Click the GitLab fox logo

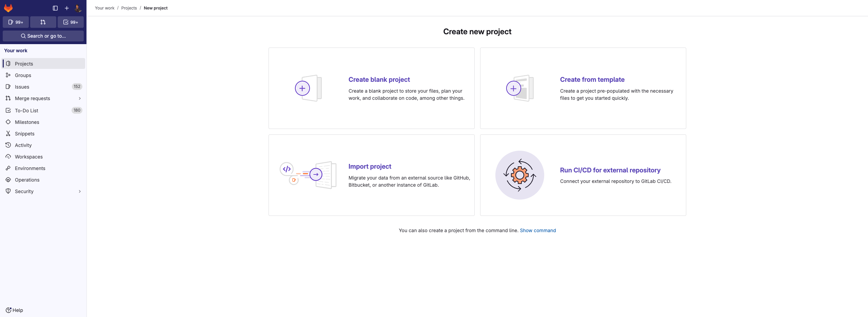point(8,8)
